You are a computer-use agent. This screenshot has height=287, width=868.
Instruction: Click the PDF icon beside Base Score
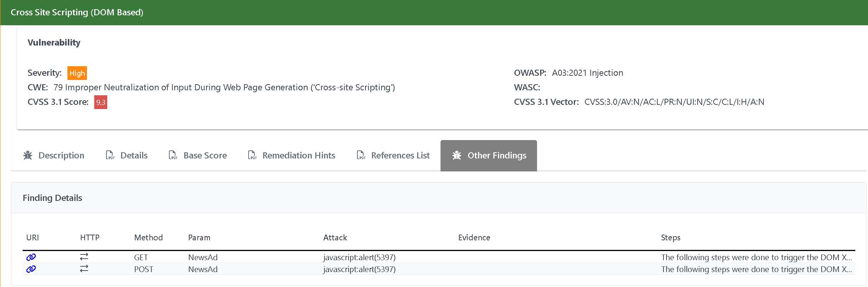tap(173, 155)
